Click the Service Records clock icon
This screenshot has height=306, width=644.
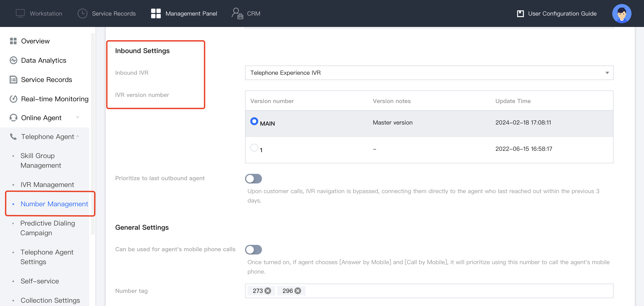(82, 13)
